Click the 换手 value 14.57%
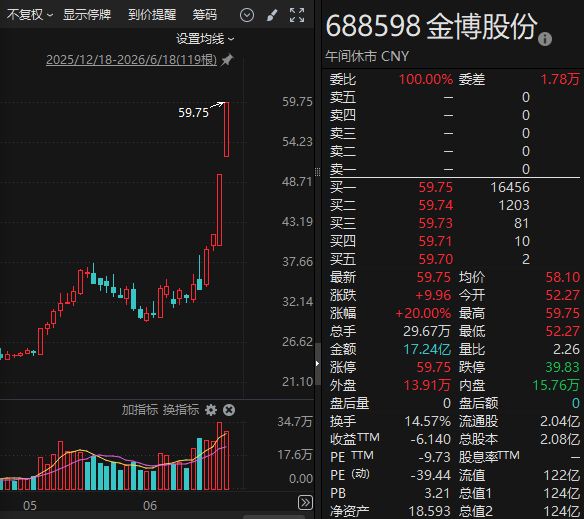The height and width of the screenshot is (519, 584). pyautogui.click(x=428, y=421)
